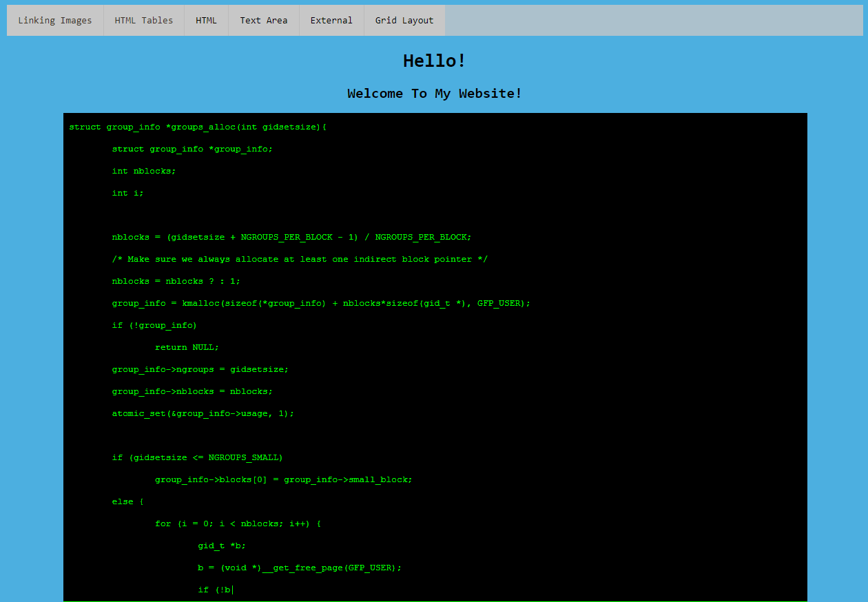Viewport: 868px width, 602px height.
Task: Click the Hello! heading
Action: [x=435, y=61]
